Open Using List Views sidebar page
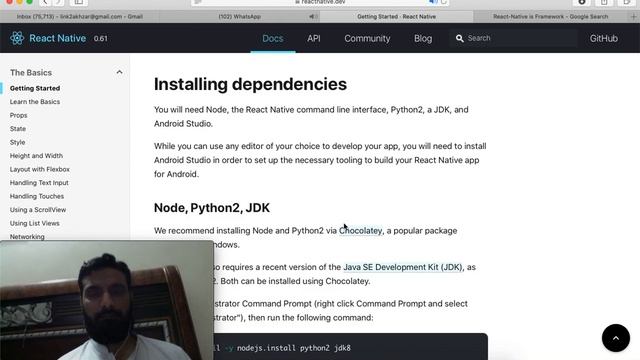This screenshot has height=360, width=640. pos(35,223)
